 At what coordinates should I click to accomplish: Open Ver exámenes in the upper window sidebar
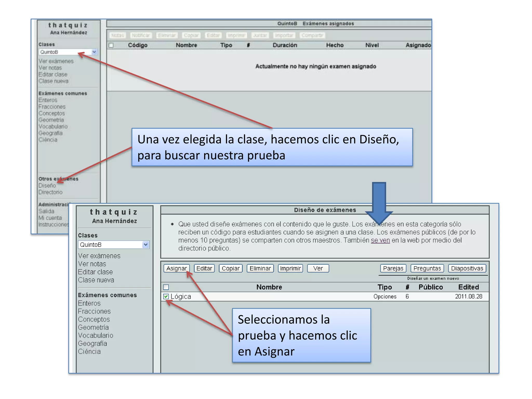click(56, 61)
